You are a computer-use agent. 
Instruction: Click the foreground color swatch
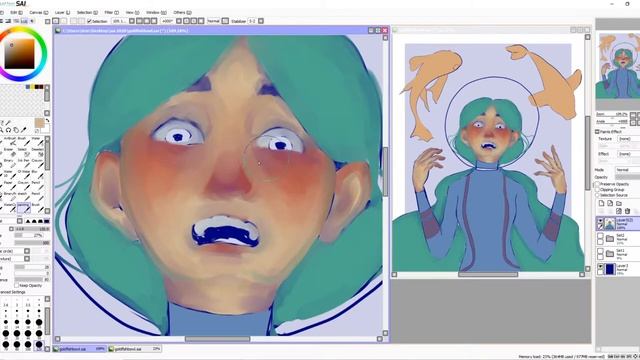tap(40, 123)
